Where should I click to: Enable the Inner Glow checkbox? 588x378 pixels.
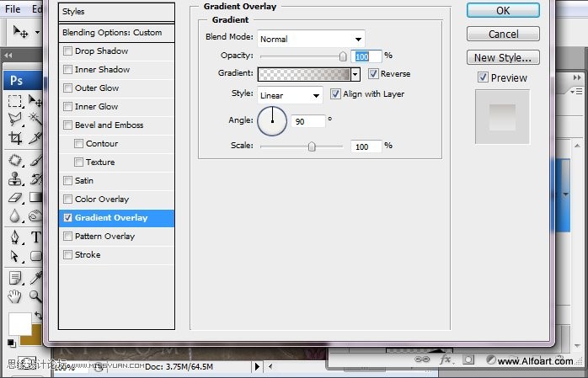pyautogui.click(x=68, y=106)
